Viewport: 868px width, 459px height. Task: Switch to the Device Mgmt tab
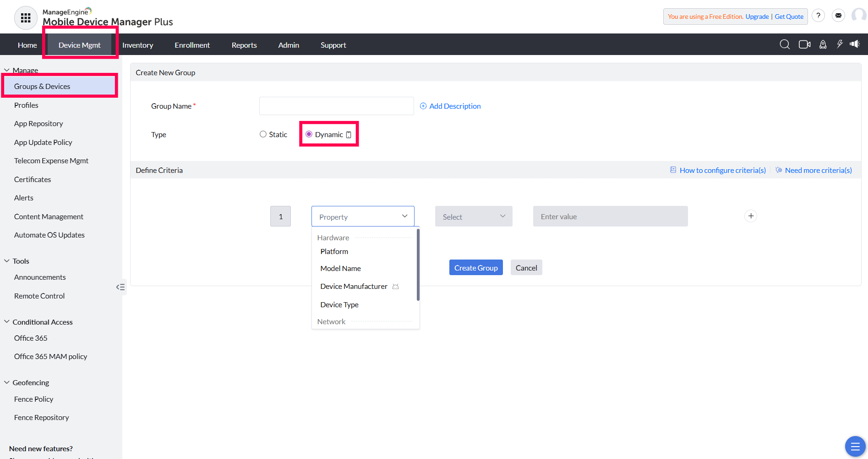point(79,45)
